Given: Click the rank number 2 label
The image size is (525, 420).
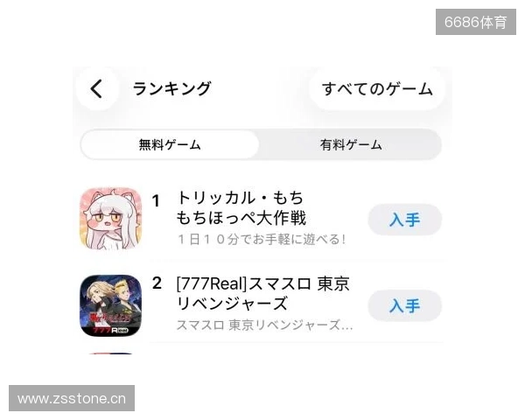Looking at the screenshot, I should tap(157, 283).
